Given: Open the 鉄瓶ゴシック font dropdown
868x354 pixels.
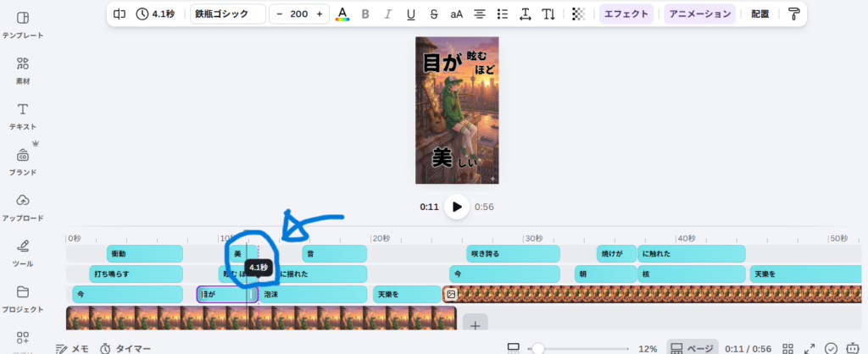Looking at the screenshot, I should tap(227, 14).
